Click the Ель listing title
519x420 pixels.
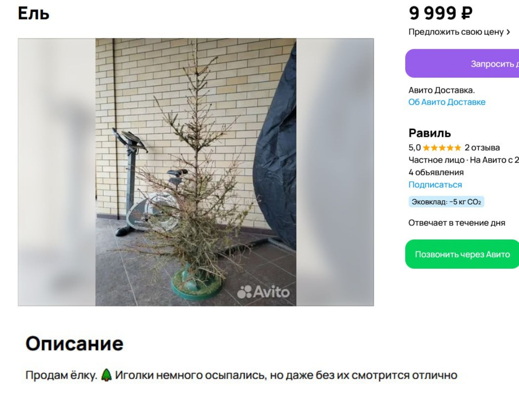point(33,13)
